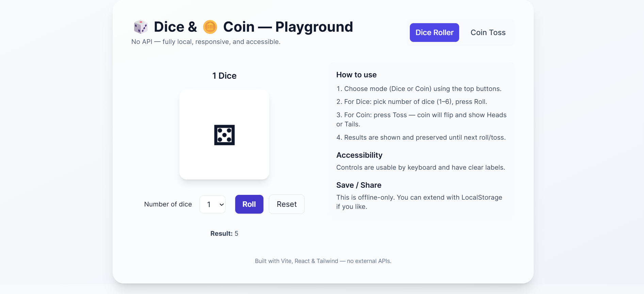Click the dice emoji in the page title
The height and width of the screenshot is (294, 644).
[x=141, y=27]
